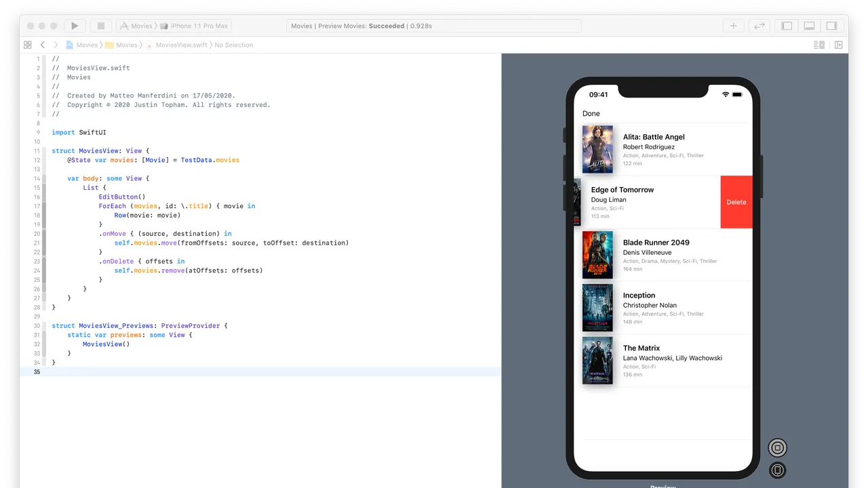Click the activity status bar
The width and height of the screenshot is (868, 488).
434,26
